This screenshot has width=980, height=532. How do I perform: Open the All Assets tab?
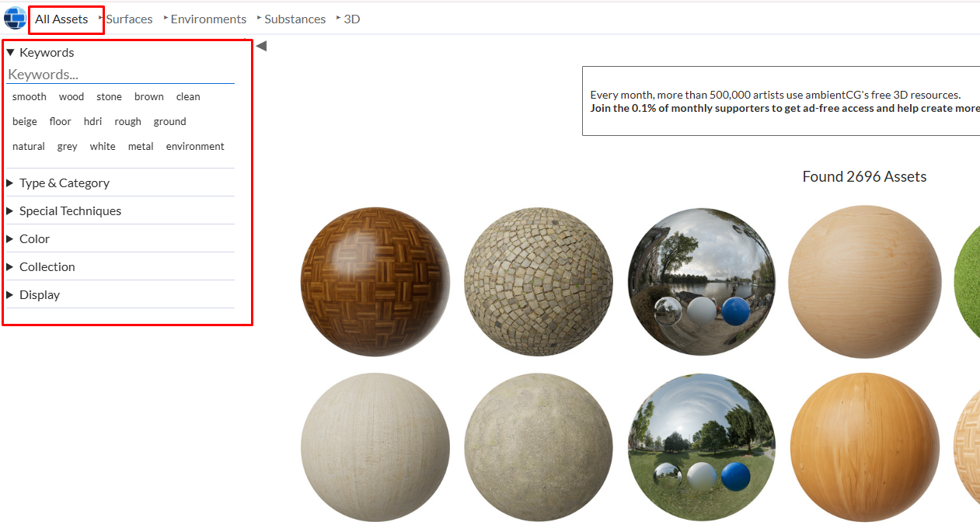61,19
